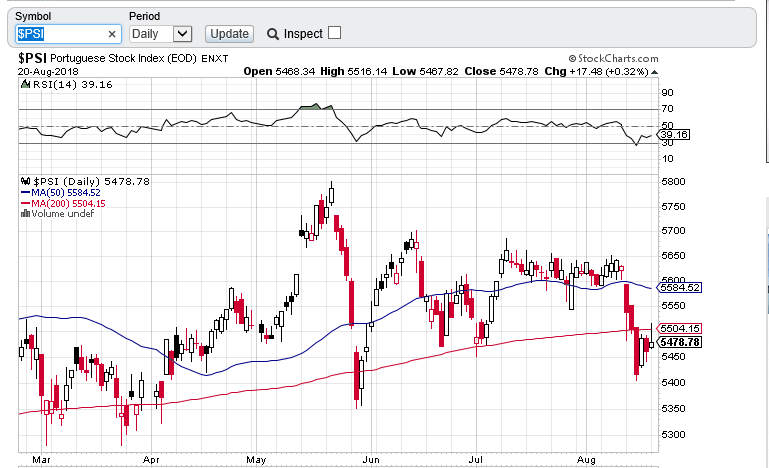Click the Volume undef legend icon
769x468 pixels.
[25, 213]
